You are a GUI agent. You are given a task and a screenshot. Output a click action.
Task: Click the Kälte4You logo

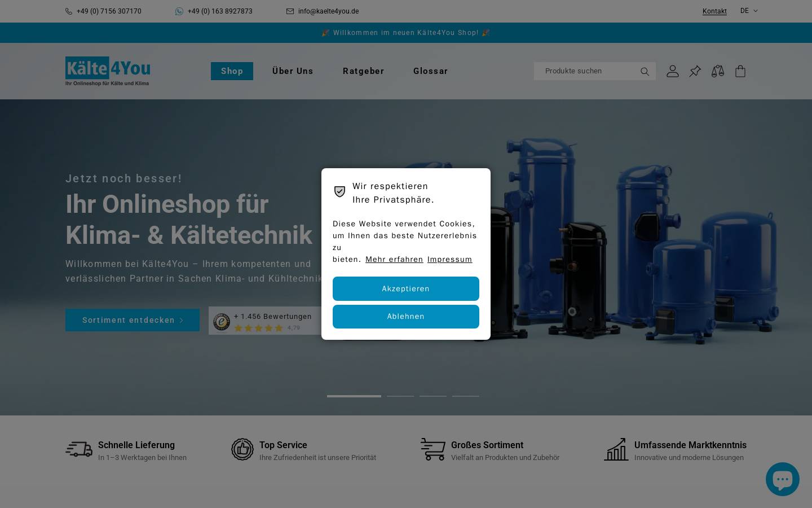(108, 71)
